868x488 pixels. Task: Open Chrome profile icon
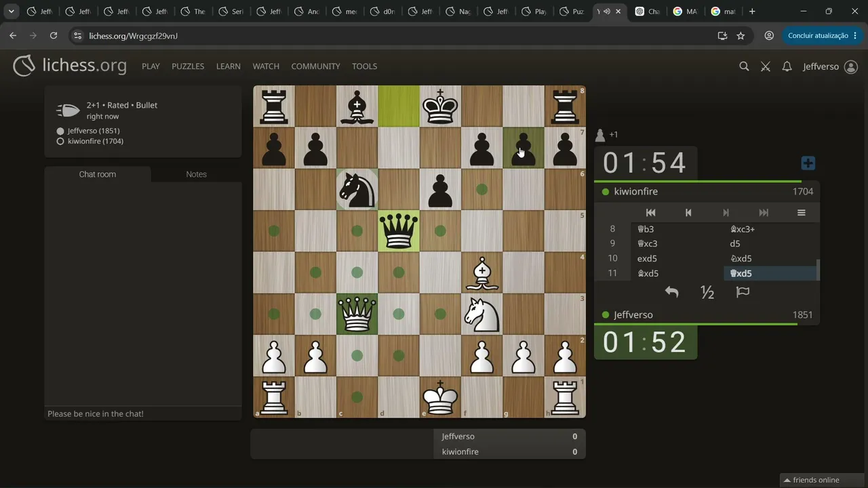pyautogui.click(x=769, y=35)
